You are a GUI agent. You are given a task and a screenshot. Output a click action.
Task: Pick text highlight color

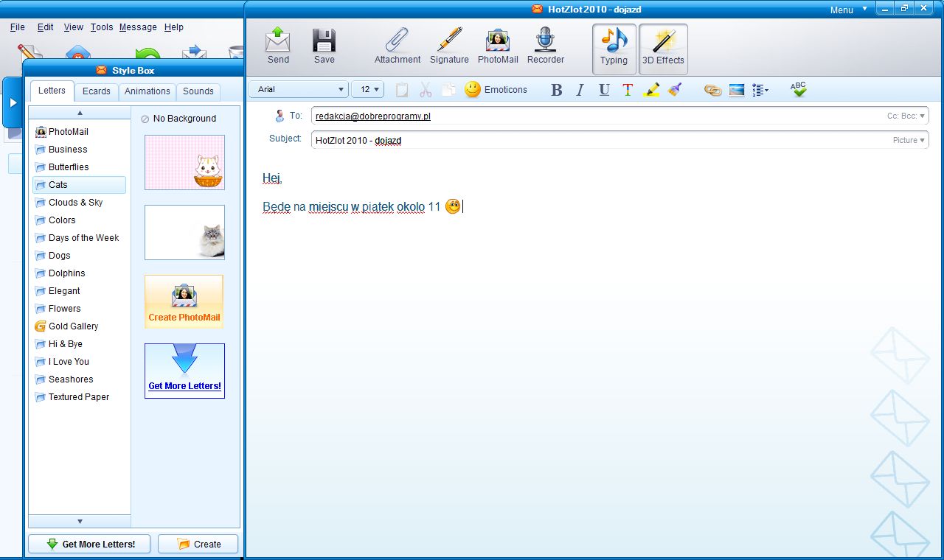pos(651,90)
